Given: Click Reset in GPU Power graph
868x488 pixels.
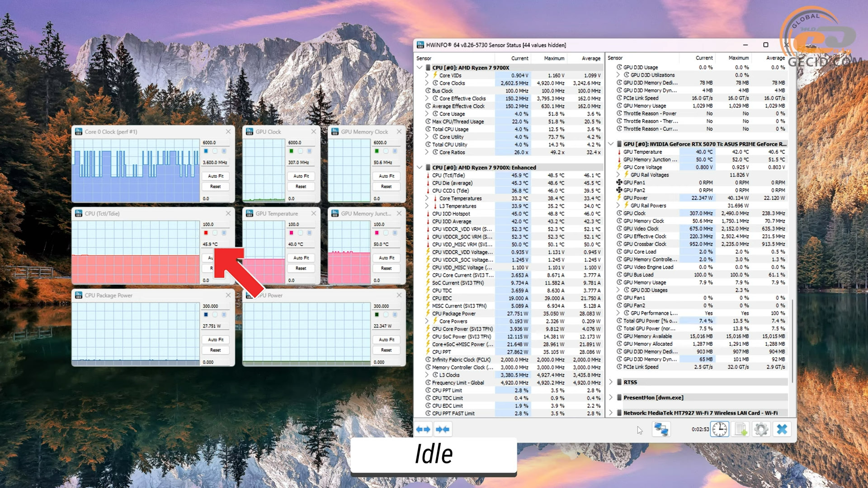Looking at the screenshot, I should 387,350.
